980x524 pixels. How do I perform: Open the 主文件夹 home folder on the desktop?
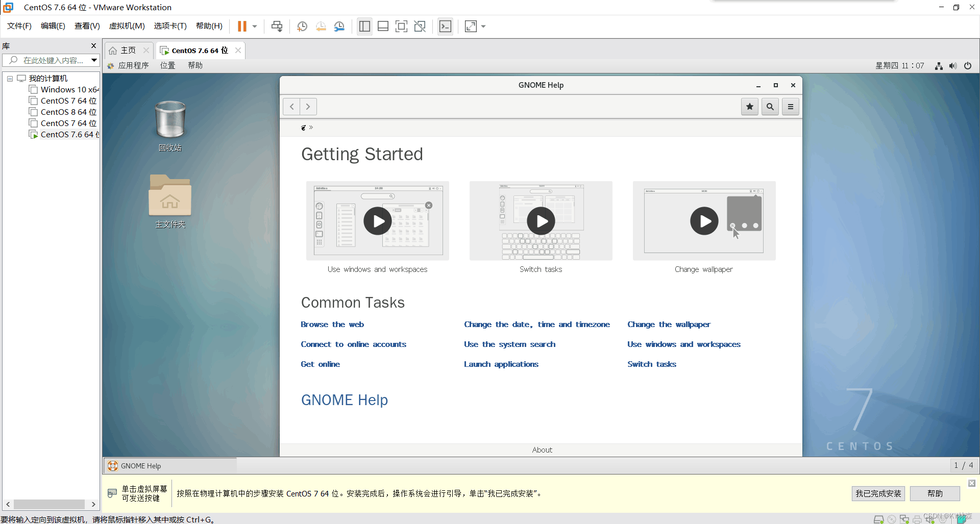click(170, 201)
